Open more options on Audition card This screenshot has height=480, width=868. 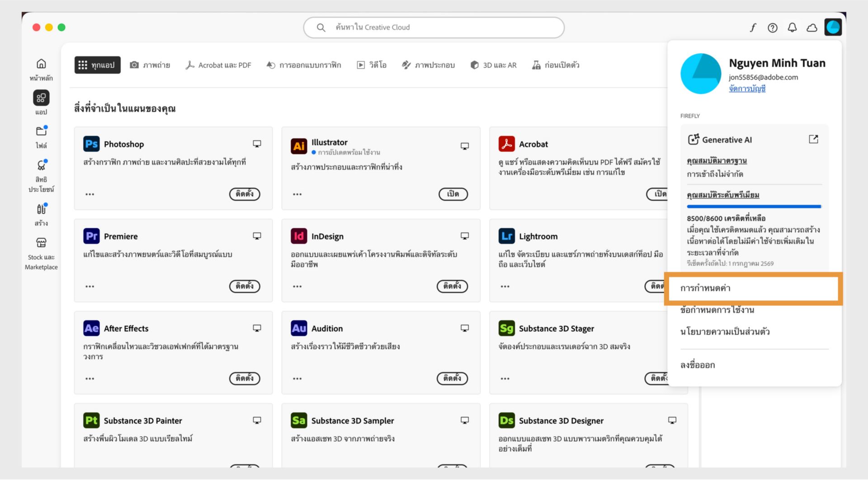297,379
